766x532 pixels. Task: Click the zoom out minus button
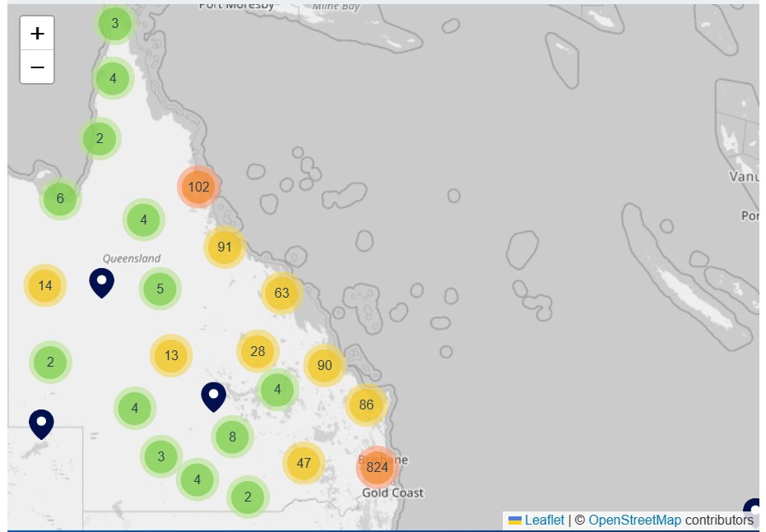(x=37, y=67)
